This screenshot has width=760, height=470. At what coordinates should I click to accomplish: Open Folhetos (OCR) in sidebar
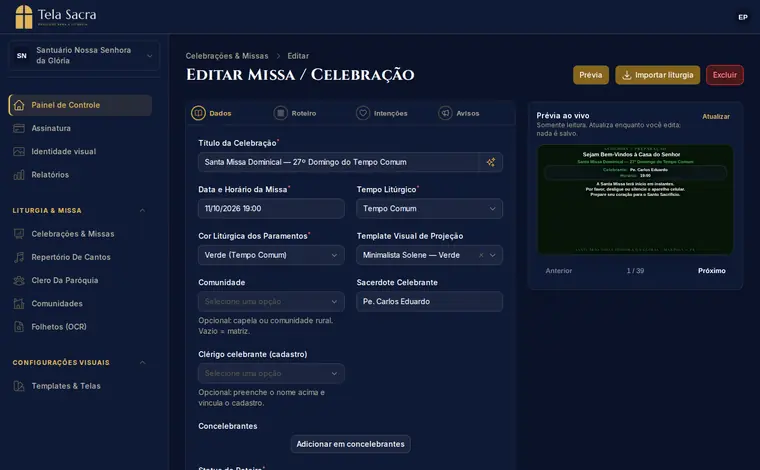coord(80,327)
